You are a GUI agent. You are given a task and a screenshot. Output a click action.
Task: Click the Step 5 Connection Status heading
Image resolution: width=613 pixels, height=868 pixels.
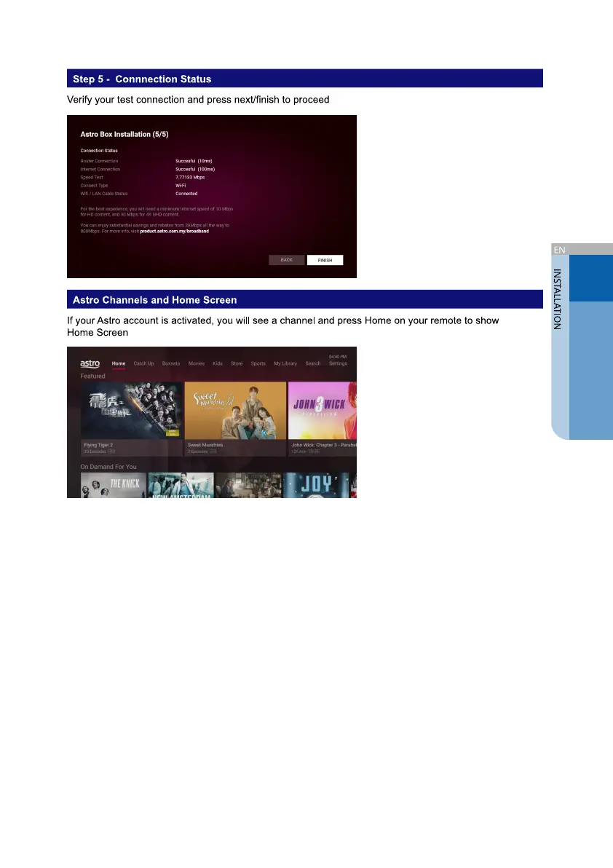point(142,79)
